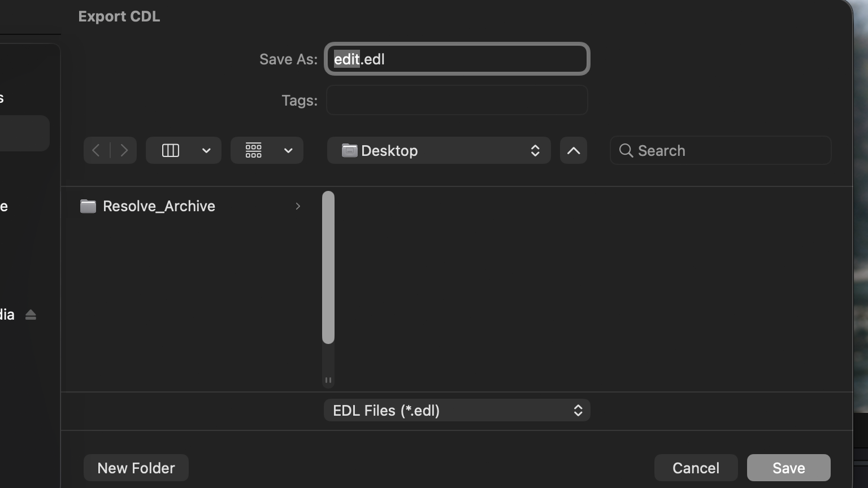Open the EDL Files format dropdown

pos(457,411)
